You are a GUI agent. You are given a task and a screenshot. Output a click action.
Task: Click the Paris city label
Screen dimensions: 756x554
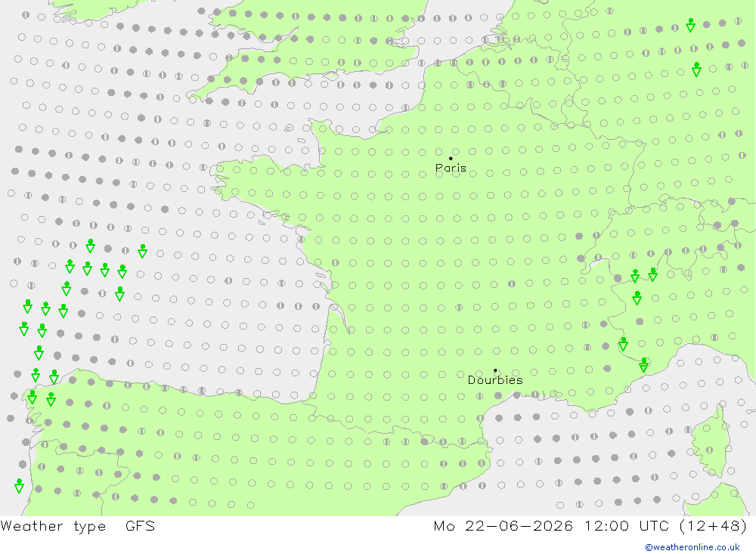pos(451,168)
